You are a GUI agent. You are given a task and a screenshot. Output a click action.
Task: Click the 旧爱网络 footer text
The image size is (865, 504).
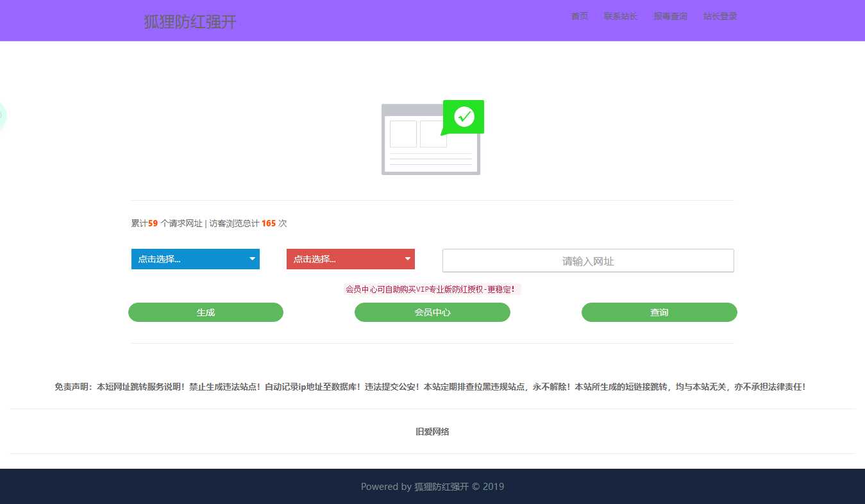tap(432, 432)
